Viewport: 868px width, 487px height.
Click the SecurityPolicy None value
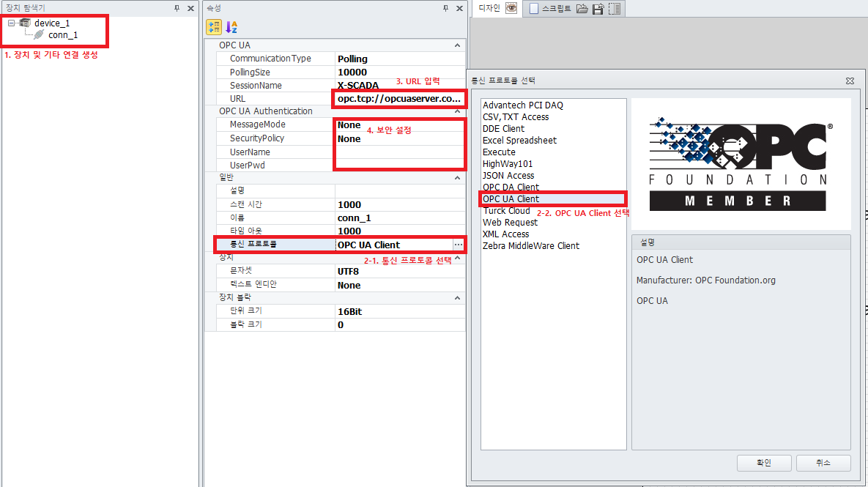[x=400, y=138]
